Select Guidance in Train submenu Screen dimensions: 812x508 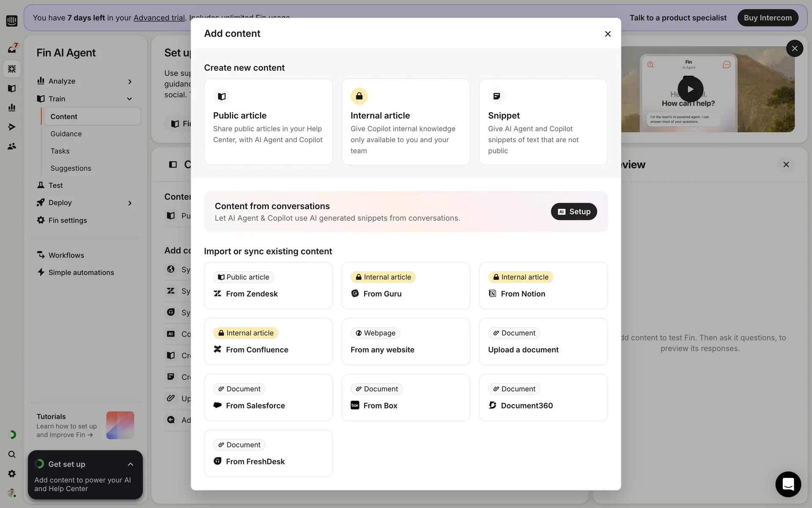[66, 134]
